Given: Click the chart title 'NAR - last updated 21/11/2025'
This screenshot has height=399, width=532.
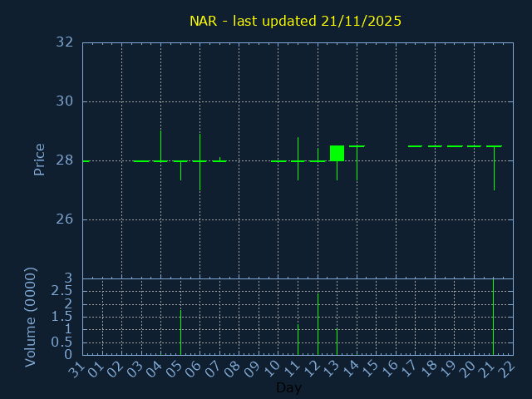Looking at the screenshot, I should coord(295,21).
